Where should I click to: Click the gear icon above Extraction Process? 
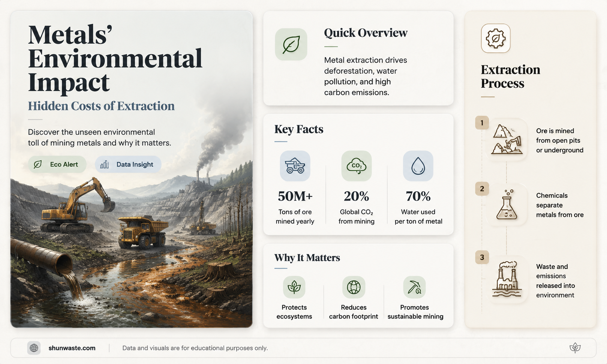click(496, 38)
